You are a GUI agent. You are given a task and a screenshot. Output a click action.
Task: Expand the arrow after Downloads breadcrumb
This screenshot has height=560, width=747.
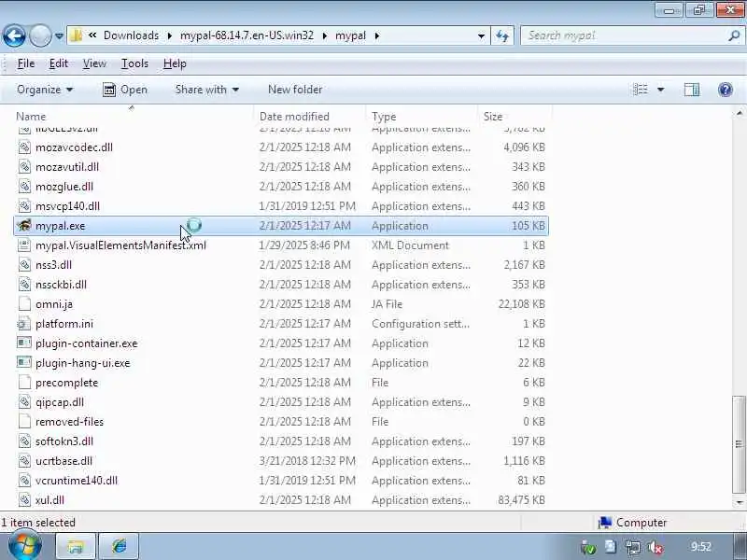tap(170, 35)
